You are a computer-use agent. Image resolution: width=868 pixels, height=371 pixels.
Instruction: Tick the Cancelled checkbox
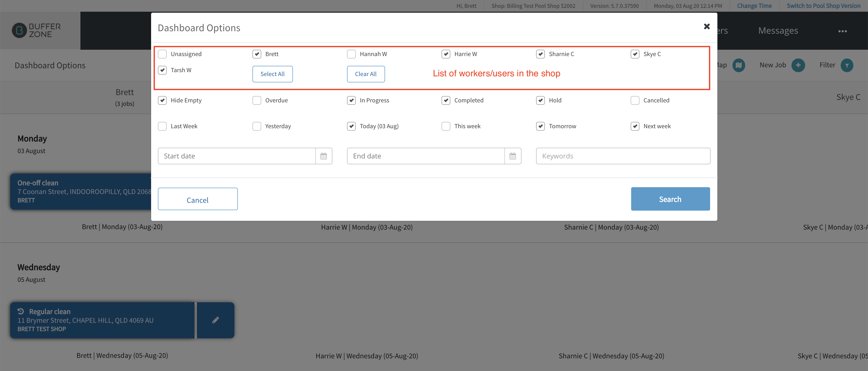coord(635,100)
